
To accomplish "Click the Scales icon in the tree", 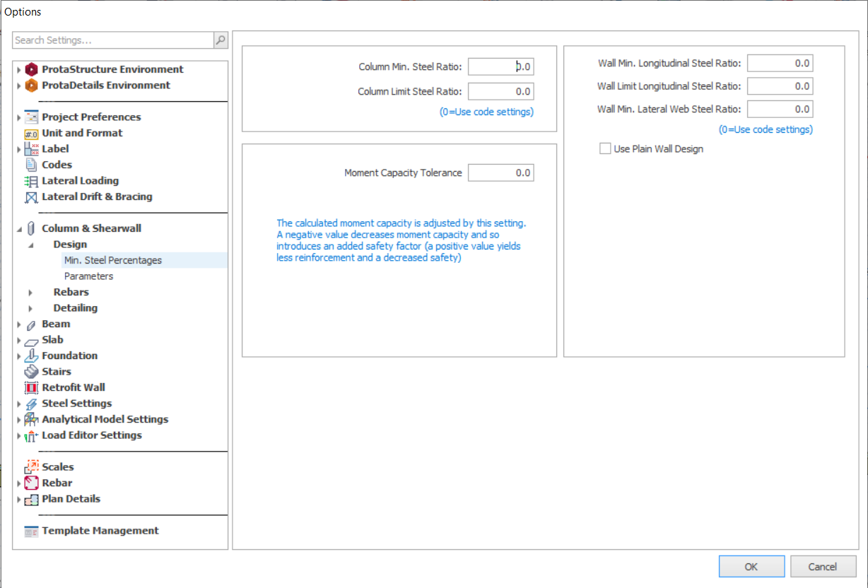I will pos(31,467).
